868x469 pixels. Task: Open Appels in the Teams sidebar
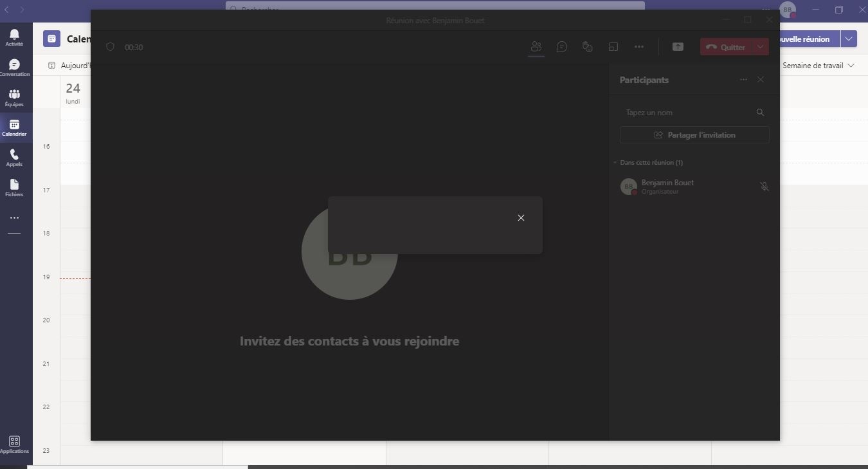tap(14, 158)
